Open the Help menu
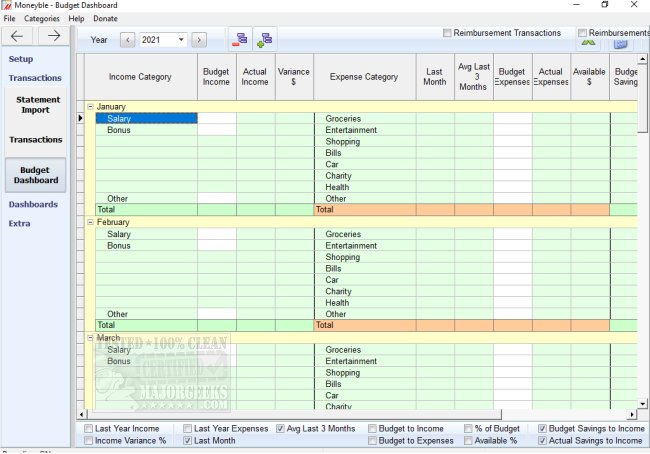 [76, 19]
